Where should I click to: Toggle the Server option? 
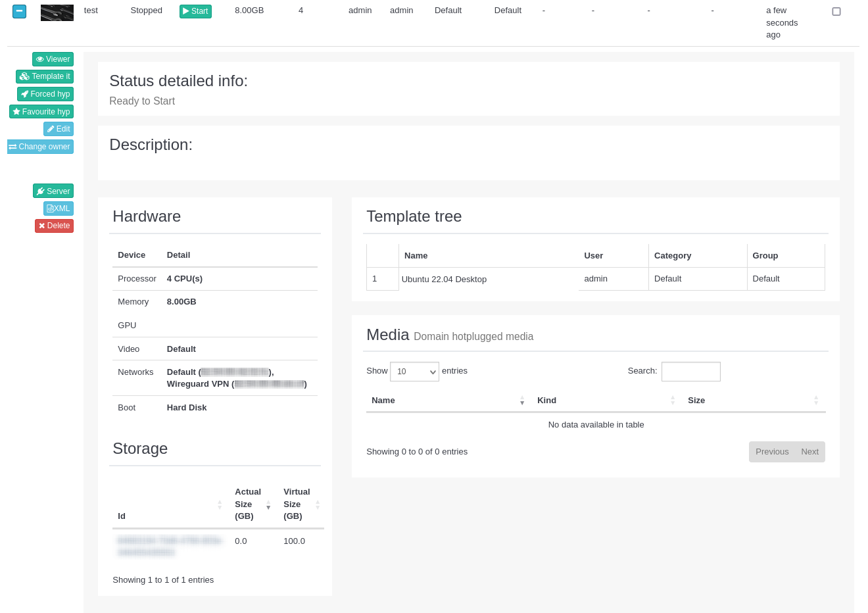tap(53, 191)
